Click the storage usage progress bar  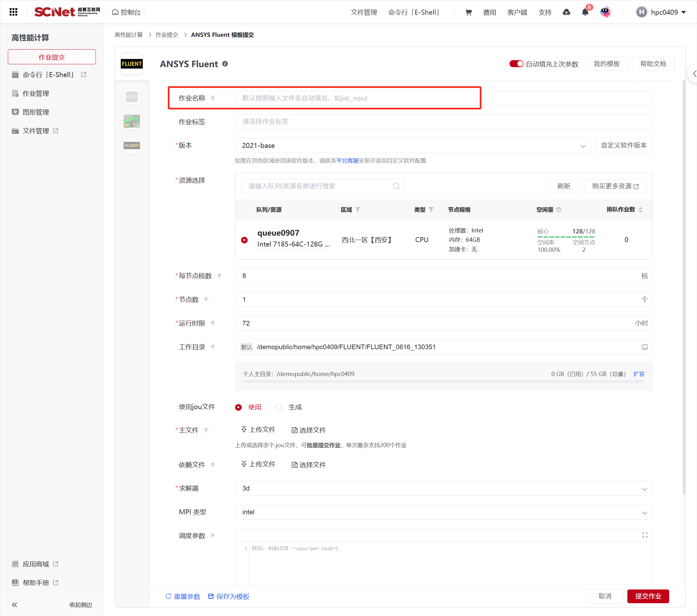444,382
